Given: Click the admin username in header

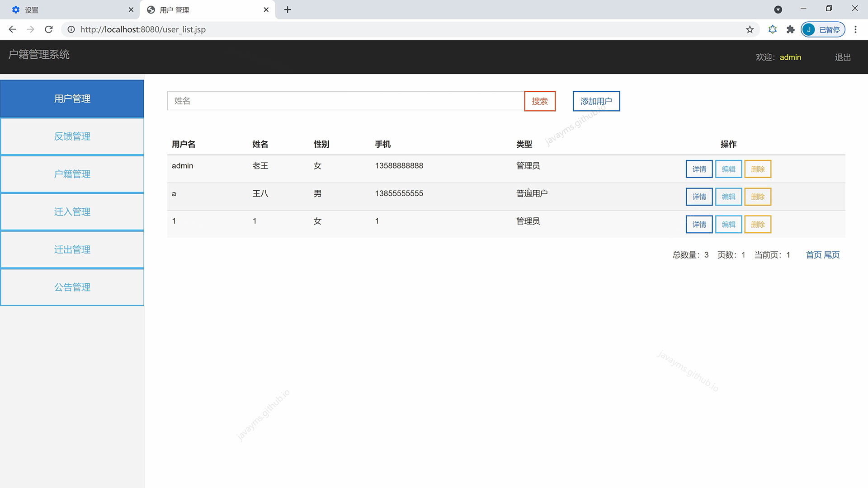Looking at the screenshot, I should coord(790,57).
